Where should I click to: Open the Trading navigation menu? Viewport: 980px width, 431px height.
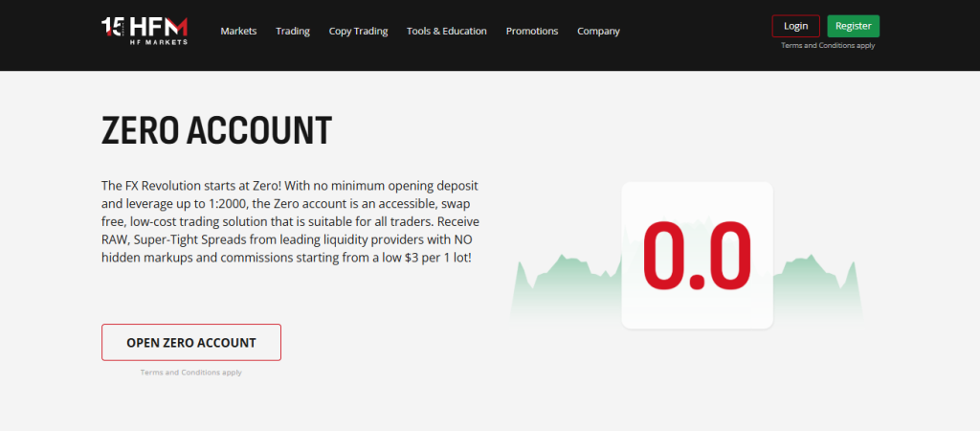pyautogui.click(x=293, y=31)
